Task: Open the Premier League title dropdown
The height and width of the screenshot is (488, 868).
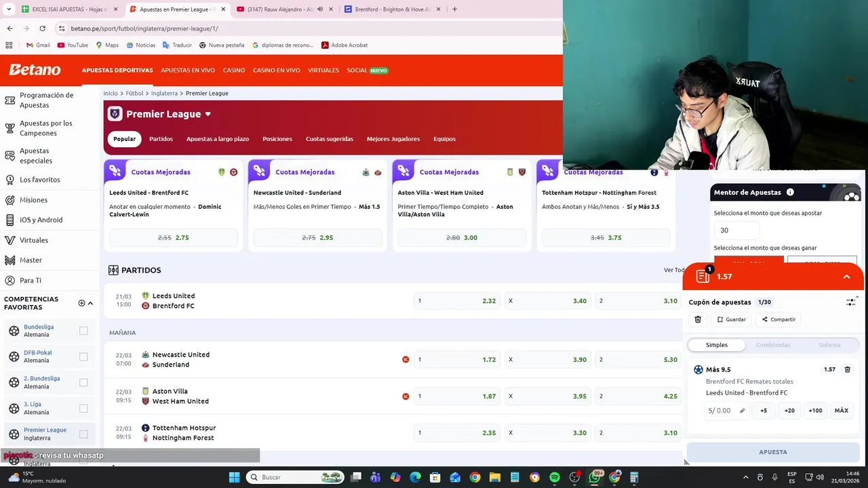Action: pos(208,114)
